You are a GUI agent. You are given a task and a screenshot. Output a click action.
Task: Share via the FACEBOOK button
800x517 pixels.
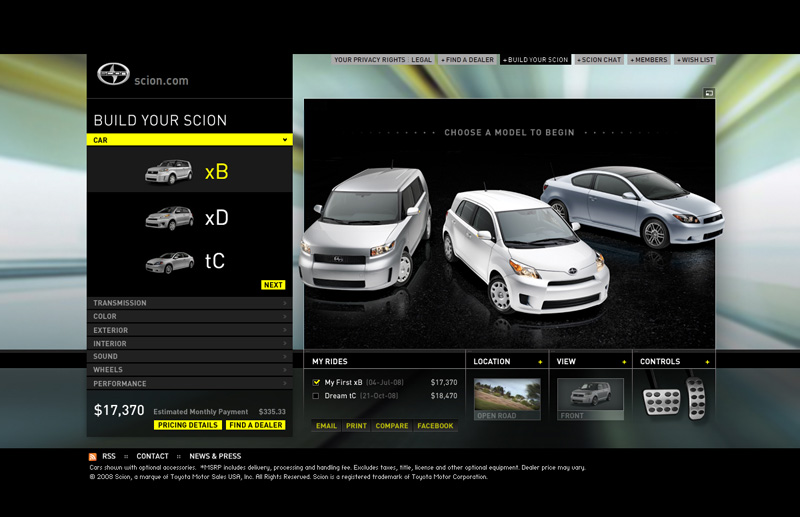(x=435, y=426)
